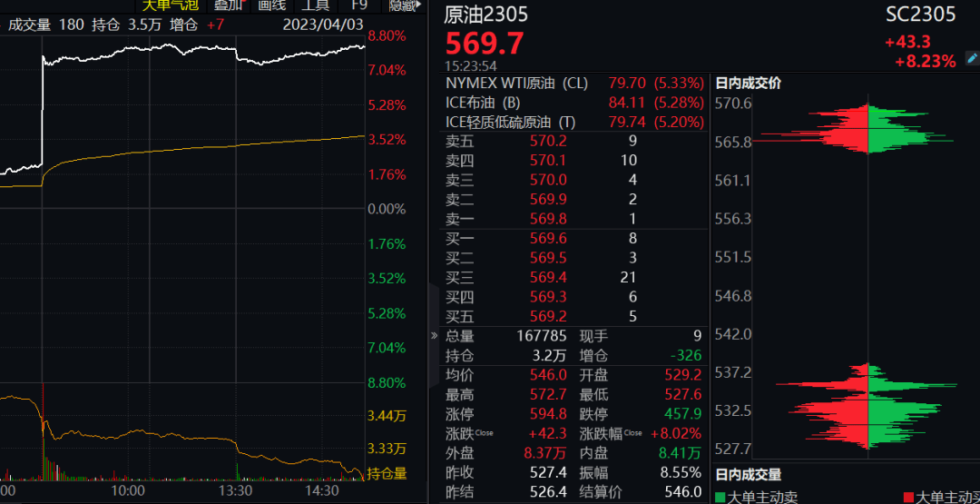
Task: Click the 涨跌幅 Close superscript toggle
Action: click(x=632, y=432)
